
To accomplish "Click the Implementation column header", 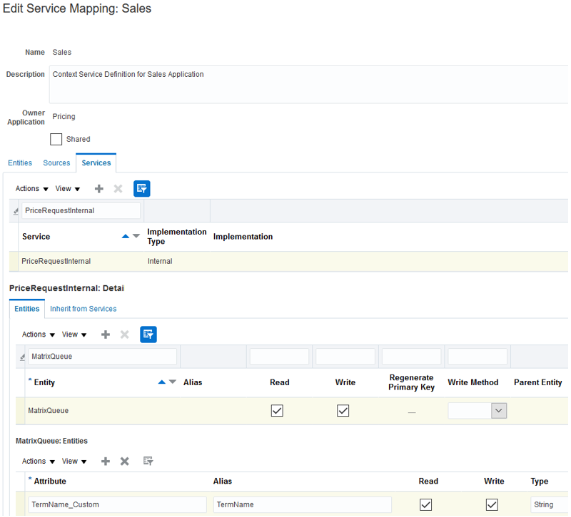I will (x=243, y=237).
